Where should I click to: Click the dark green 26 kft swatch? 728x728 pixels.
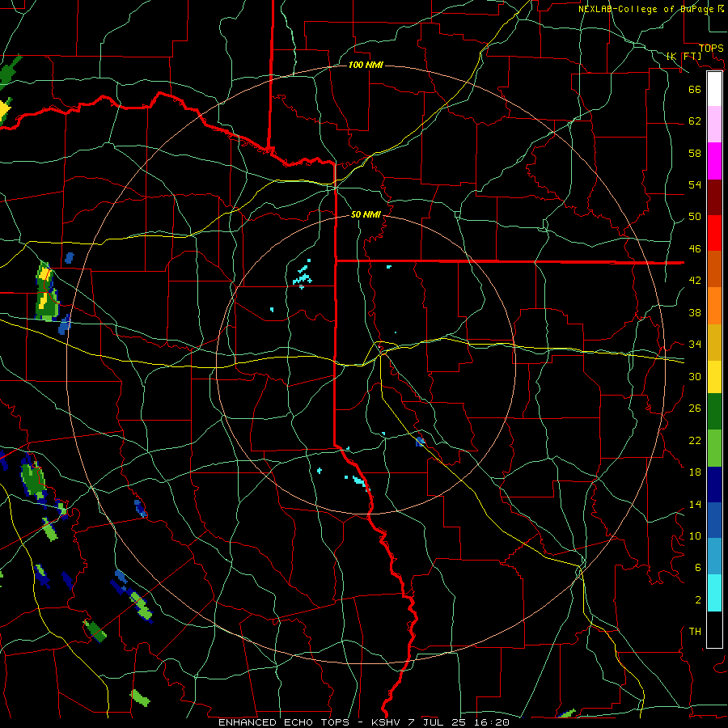714,412
